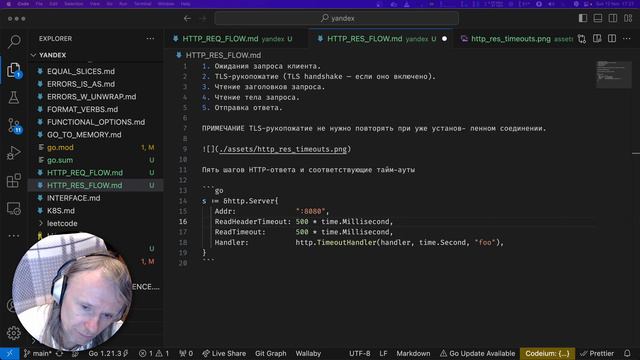Open EQUAL_SLICES.md in the explorer

click(x=80, y=71)
